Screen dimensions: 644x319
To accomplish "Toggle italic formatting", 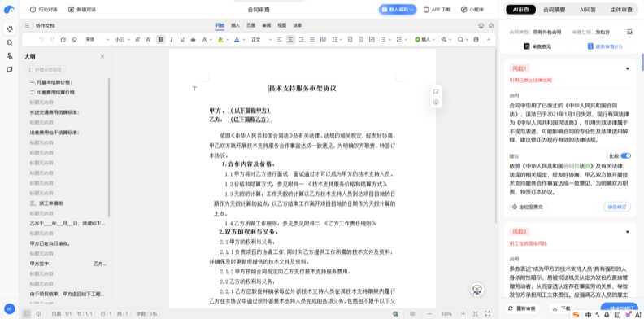I will tap(172, 39).
